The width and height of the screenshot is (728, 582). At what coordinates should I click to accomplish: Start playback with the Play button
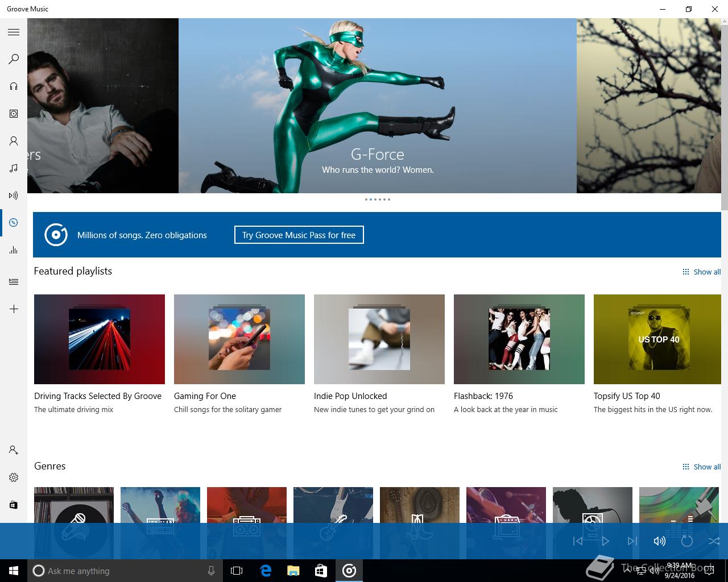tap(605, 541)
